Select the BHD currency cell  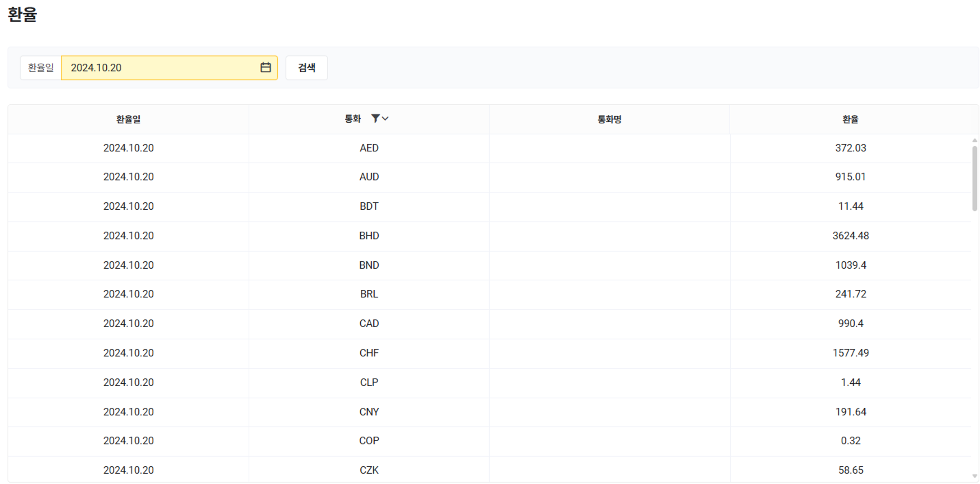click(x=369, y=236)
